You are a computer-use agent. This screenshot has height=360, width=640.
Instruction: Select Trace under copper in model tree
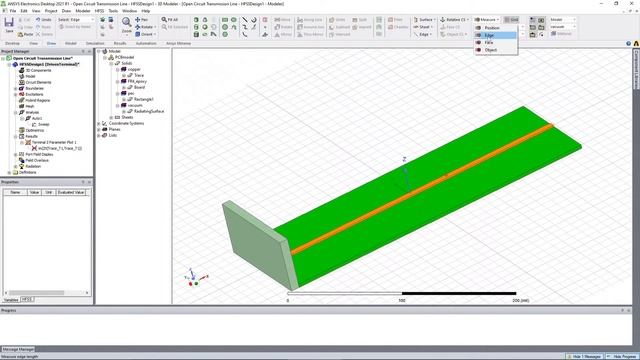[139, 76]
